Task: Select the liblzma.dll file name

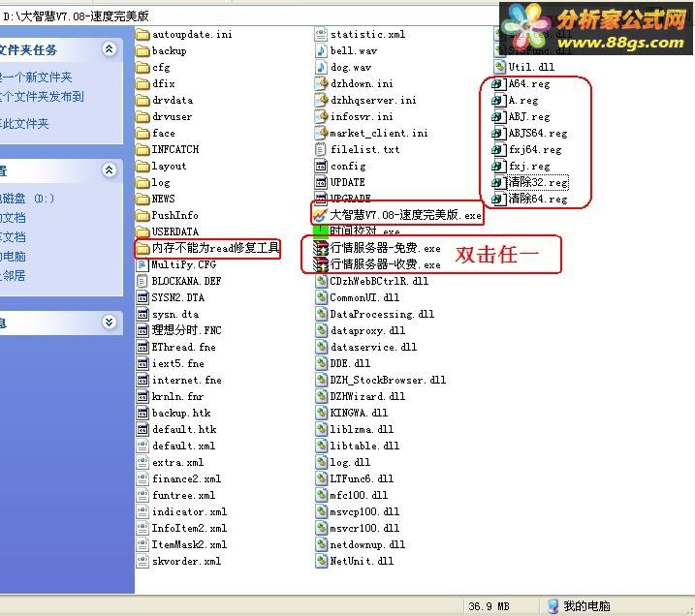Action: pos(362,430)
